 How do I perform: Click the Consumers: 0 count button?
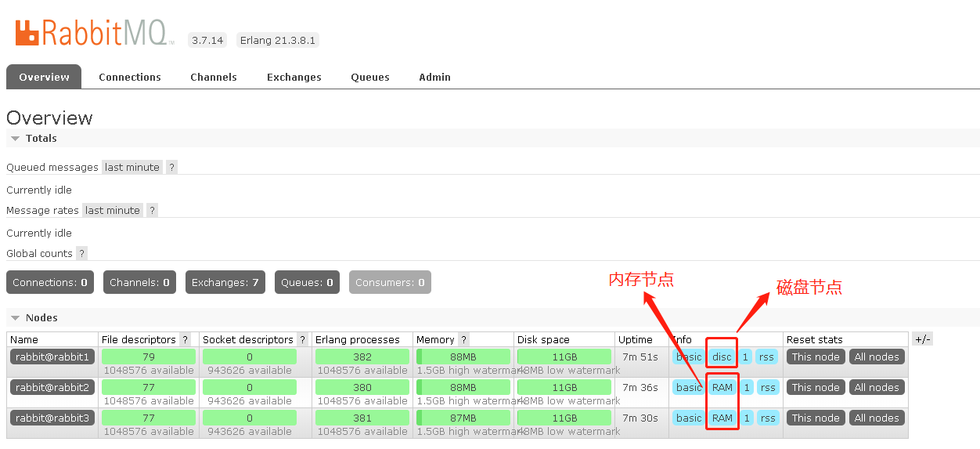(390, 282)
